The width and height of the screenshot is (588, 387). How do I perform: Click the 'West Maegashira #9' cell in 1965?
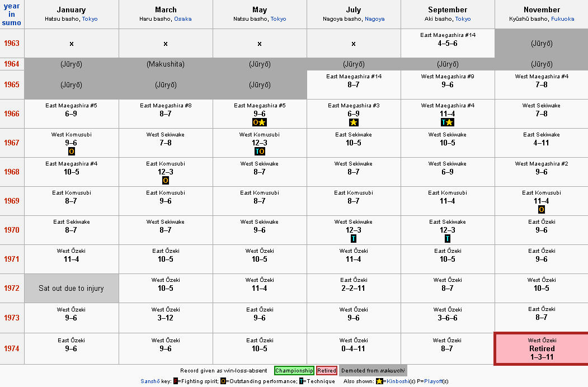pos(448,85)
